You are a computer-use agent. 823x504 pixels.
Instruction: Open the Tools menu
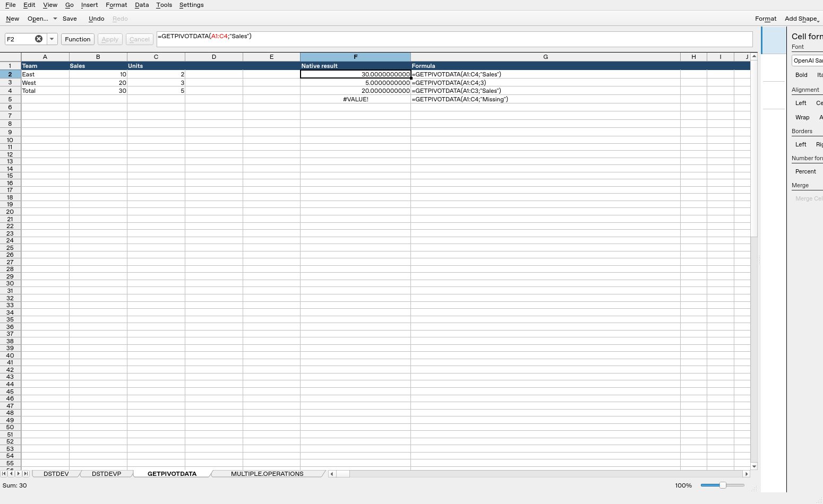coord(164,5)
